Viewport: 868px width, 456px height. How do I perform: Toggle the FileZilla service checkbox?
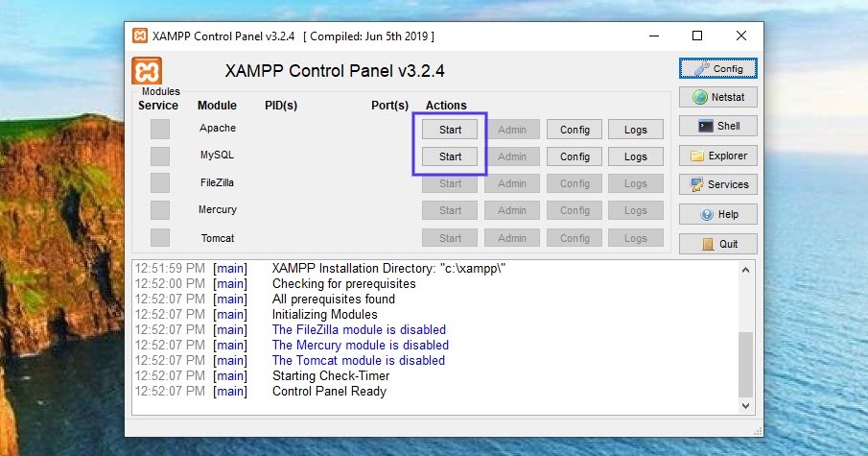click(159, 182)
